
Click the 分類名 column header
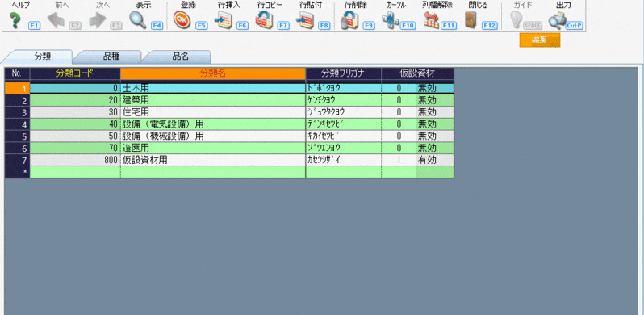213,73
